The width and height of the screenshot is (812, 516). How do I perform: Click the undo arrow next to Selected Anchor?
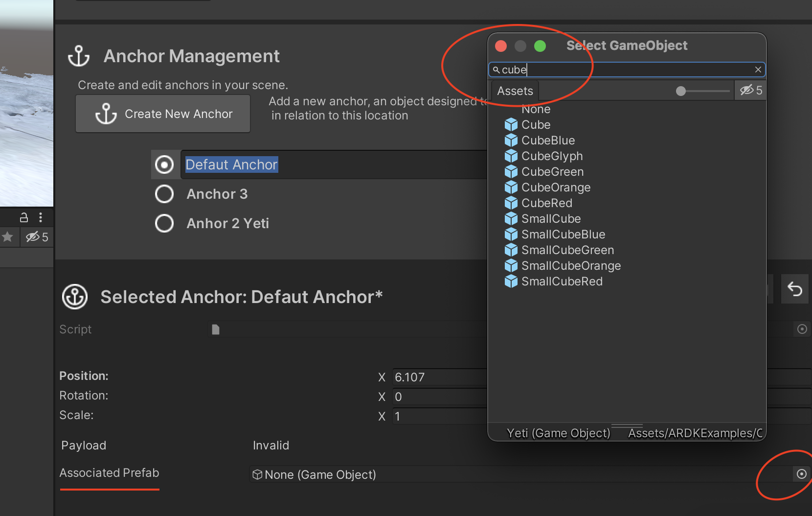tap(795, 289)
